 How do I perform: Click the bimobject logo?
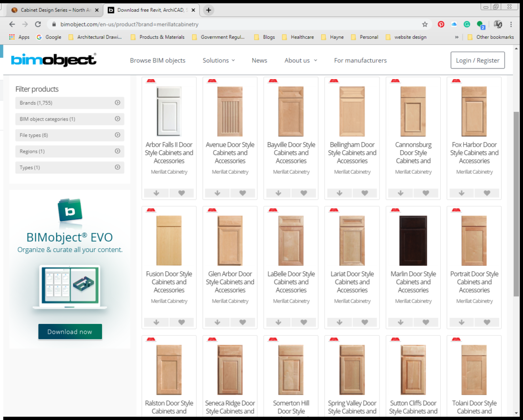[x=54, y=60]
